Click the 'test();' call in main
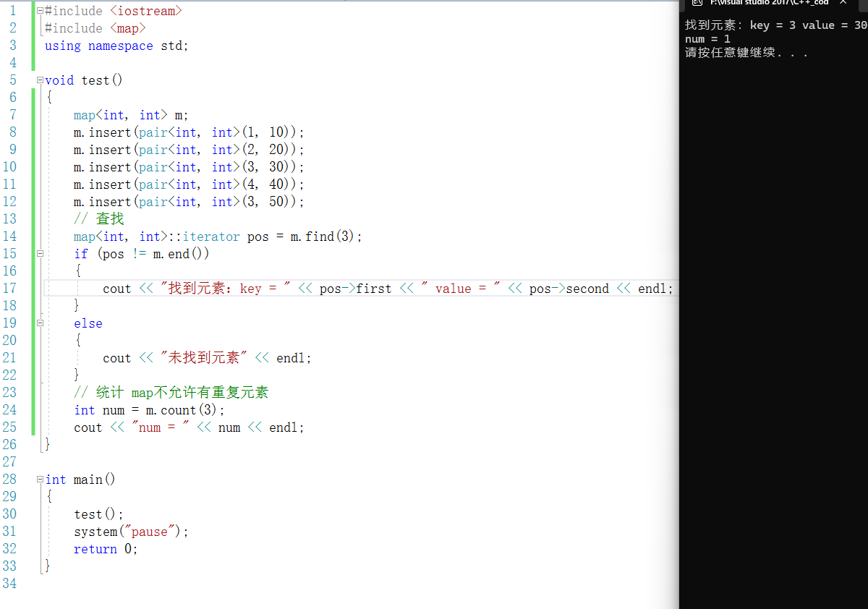The image size is (868, 609). coord(99,514)
